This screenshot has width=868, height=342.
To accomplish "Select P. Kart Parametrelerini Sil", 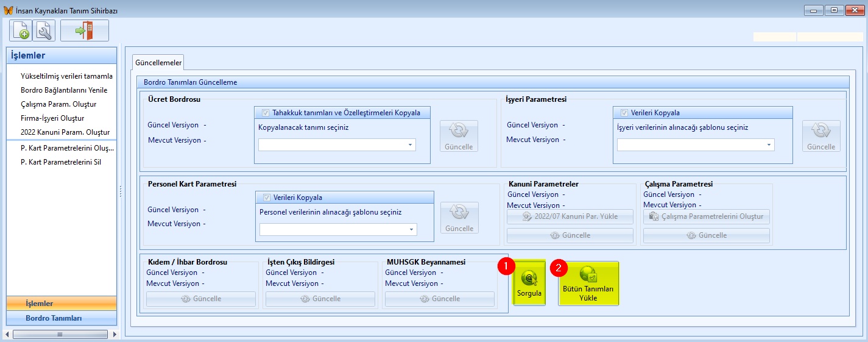I will click(60, 162).
